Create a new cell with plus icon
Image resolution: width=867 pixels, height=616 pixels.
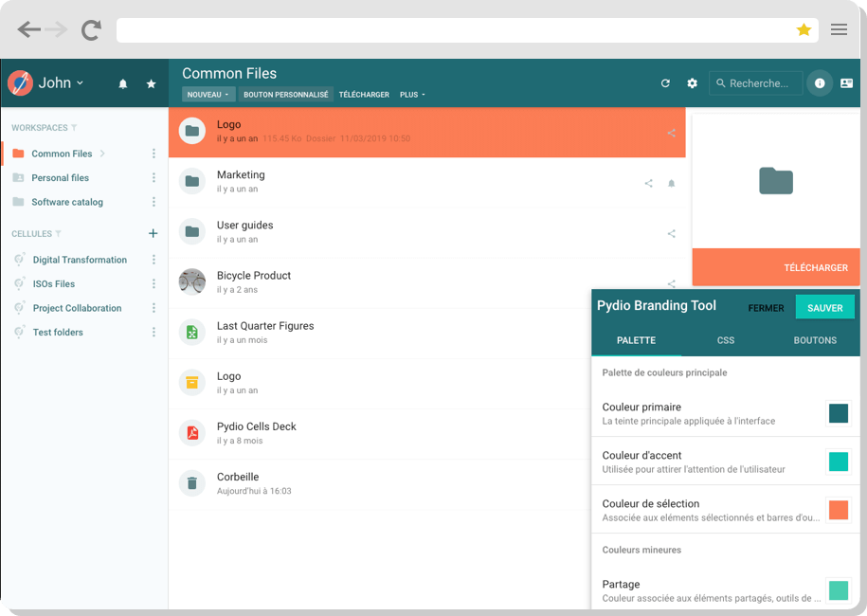(x=154, y=233)
